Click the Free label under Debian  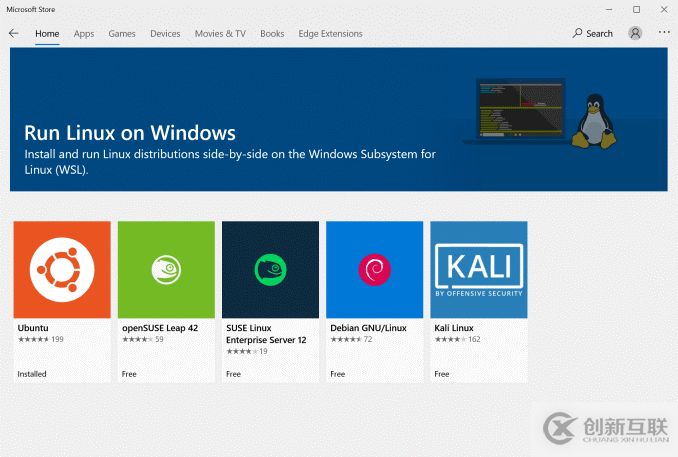pos(337,374)
